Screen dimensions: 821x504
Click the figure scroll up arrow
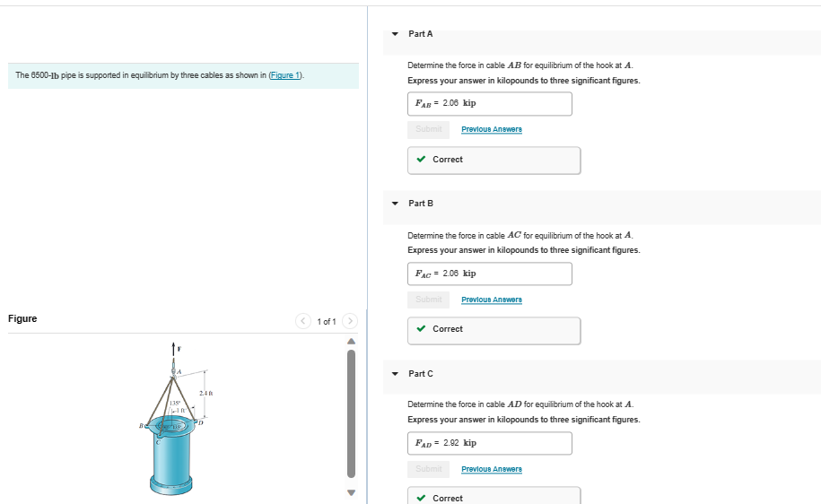pyautogui.click(x=352, y=342)
